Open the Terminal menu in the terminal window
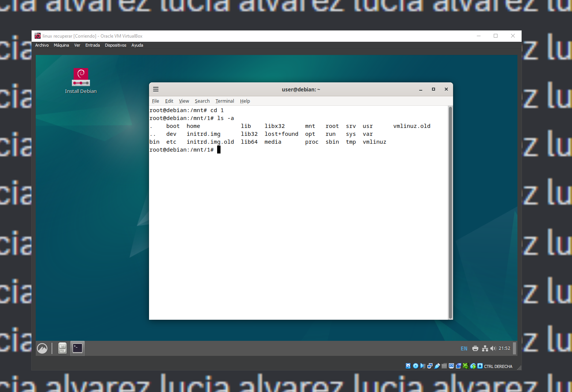 click(x=225, y=101)
